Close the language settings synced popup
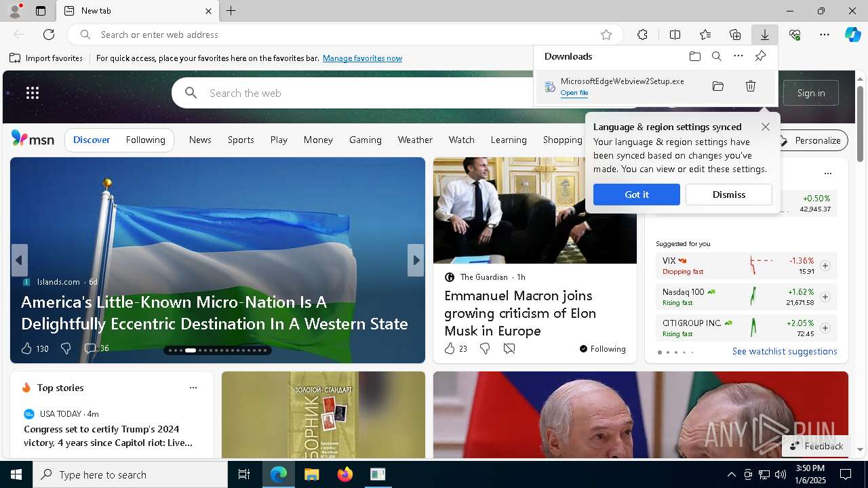The height and width of the screenshot is (488, 868). tap(766, 127)
